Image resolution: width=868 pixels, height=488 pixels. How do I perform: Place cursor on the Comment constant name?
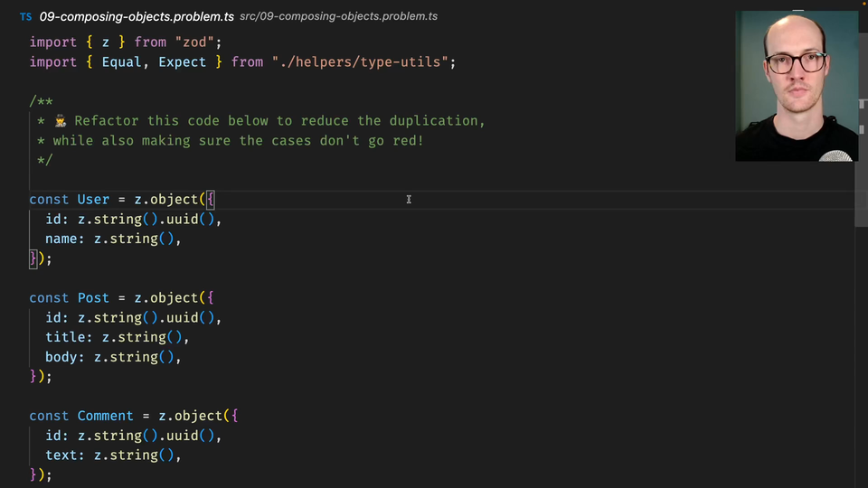(x=105, y=416)
